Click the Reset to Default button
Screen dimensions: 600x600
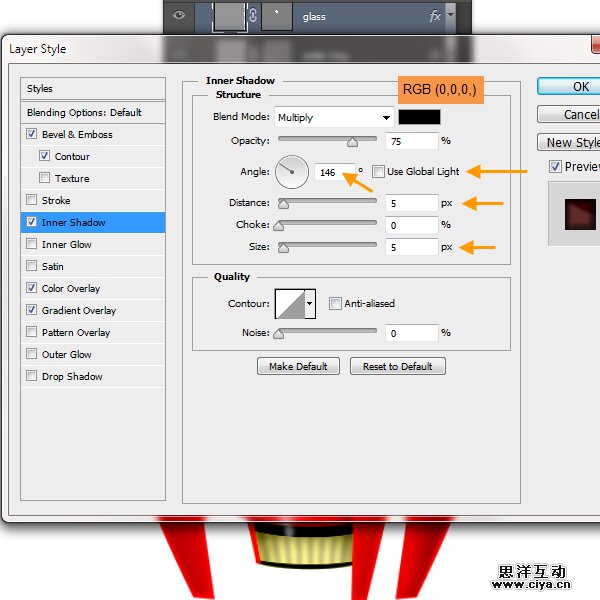point(397,367)
